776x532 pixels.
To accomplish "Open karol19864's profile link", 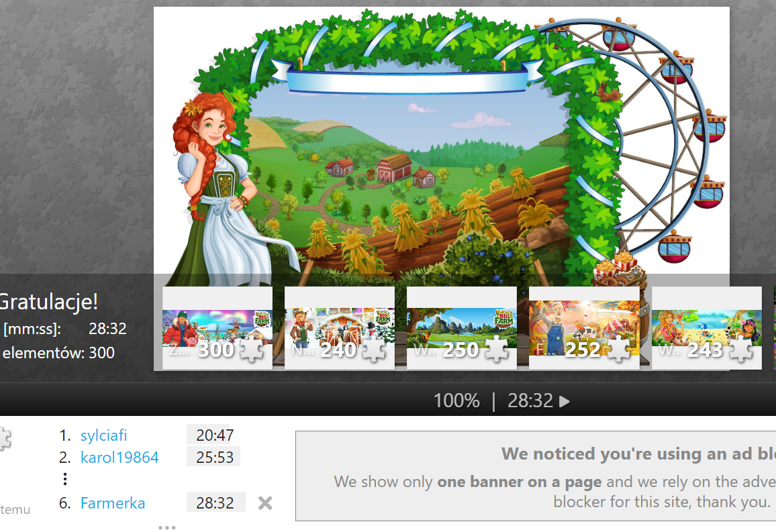I will (x=119, y=458).
